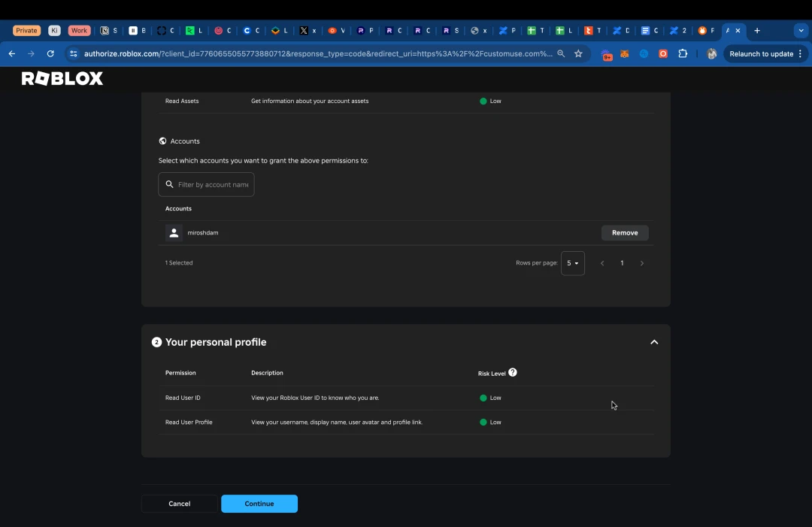Screen dimensions: 812x527
Task: Click the Relaunch to update button
Action: click(761, 54)
